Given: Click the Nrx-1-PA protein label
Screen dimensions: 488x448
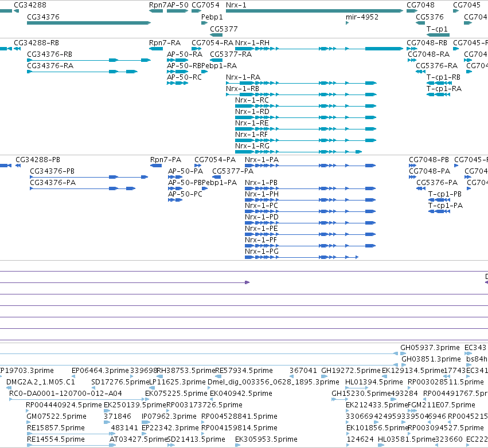Looking at the screenshot, I should (261, 160).
